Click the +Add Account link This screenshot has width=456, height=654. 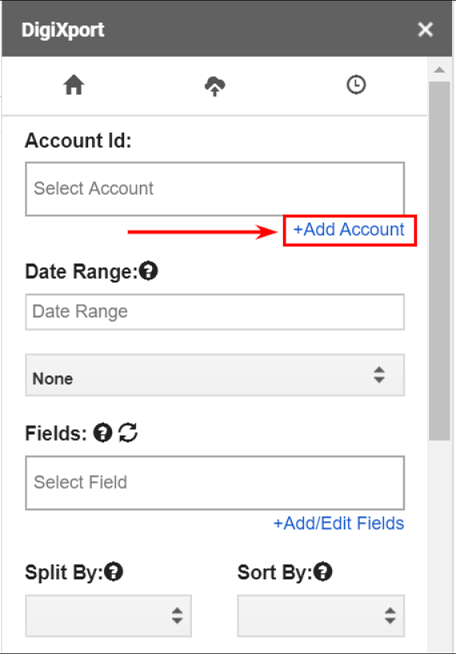coord(349,230)
